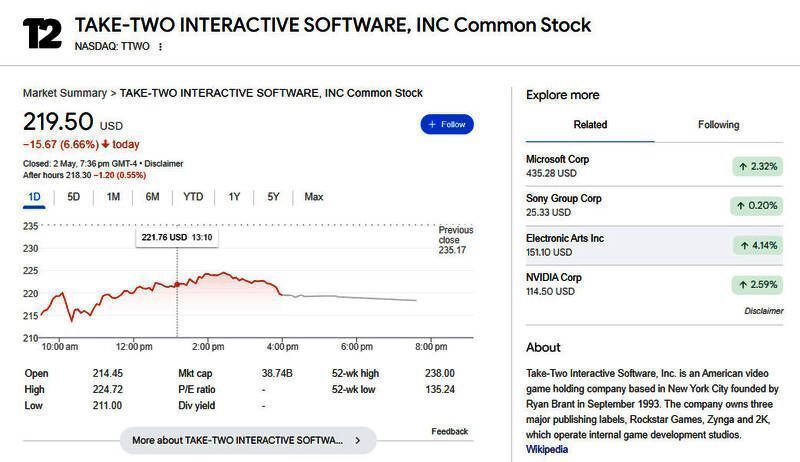Show the 1M price chart
The image size is (800, 462).
click(x=113, y=197)
